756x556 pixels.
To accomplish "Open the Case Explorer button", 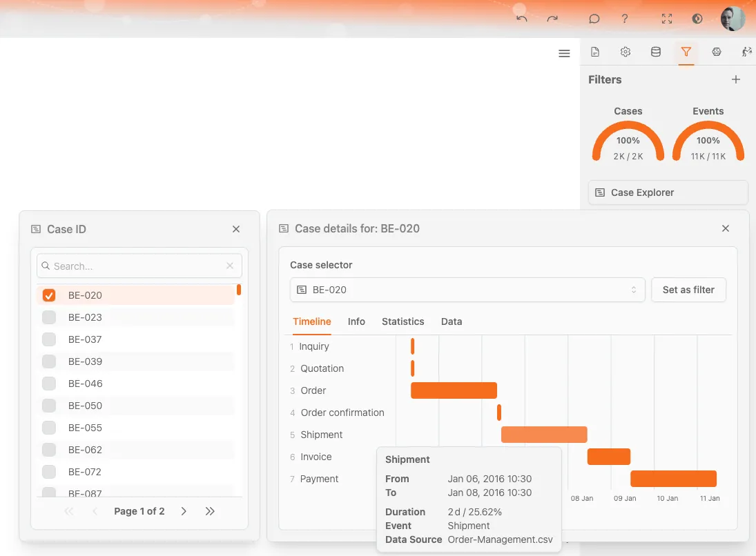I will 668,192.
